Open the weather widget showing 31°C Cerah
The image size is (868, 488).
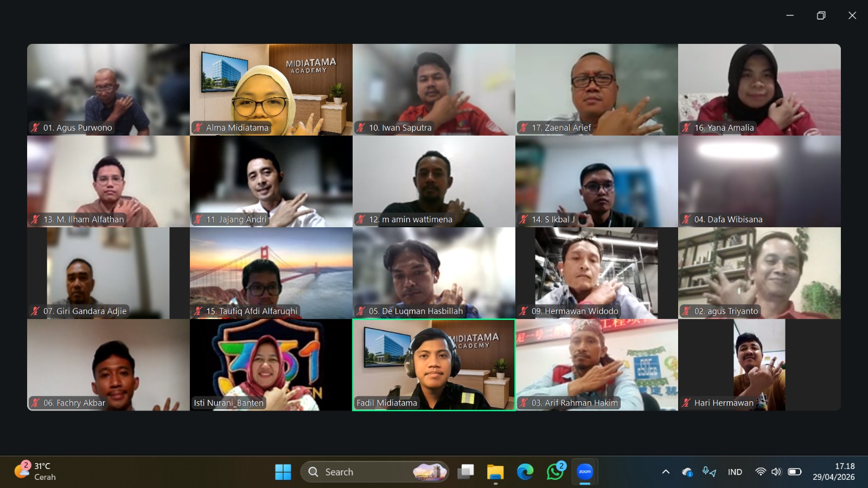coord(36,471)
